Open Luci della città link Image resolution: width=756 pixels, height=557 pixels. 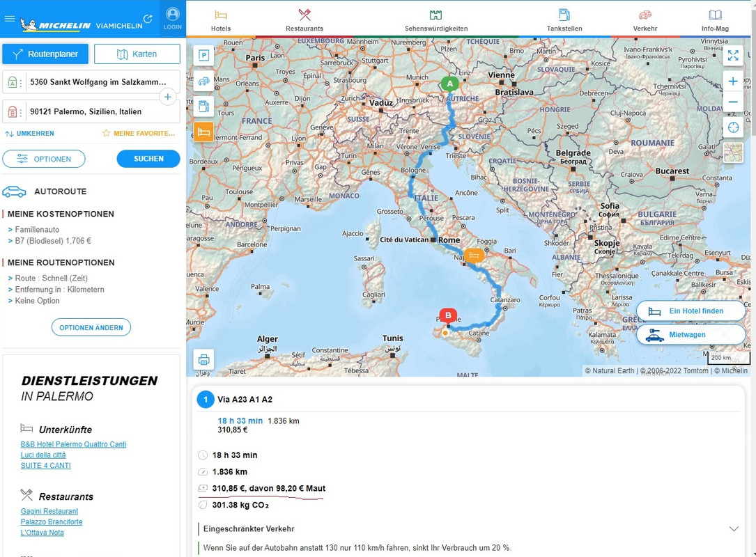point(43,455)
